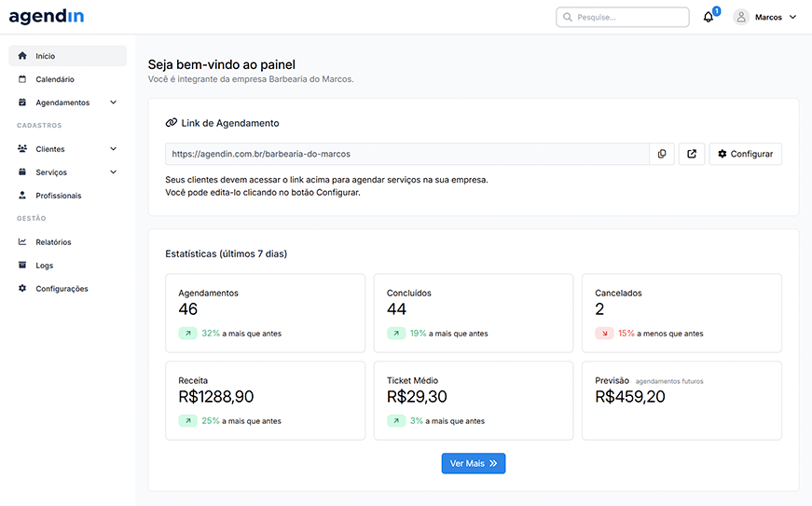Click the Calendário calendar icon

[x=22, y=79]
